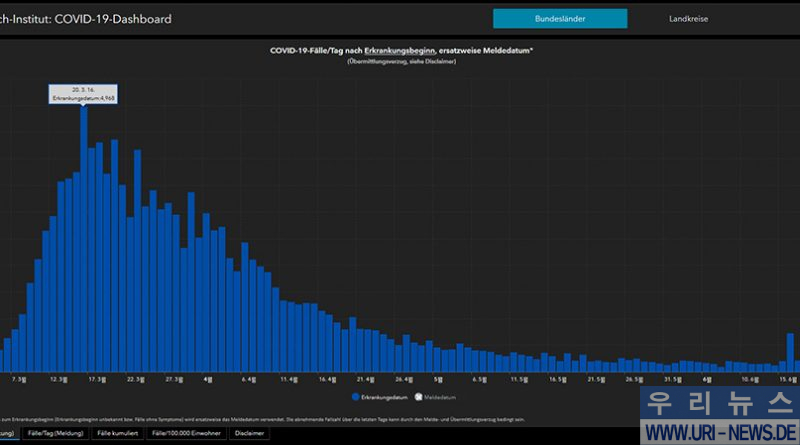This screenshot has width=800, height=445.
Task: Click the underlined word Erkrankungsbeginn in chart title
Action: (x=399, y=51)
